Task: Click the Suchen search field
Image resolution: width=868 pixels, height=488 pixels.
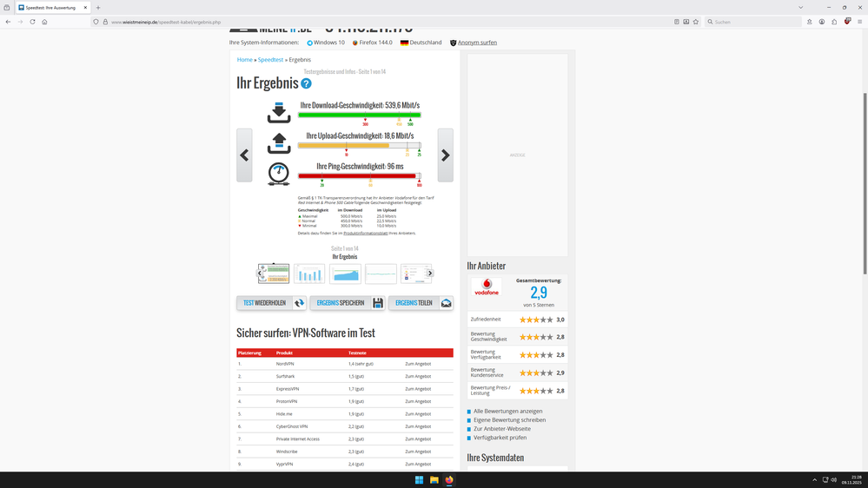Action: (752, 22)
